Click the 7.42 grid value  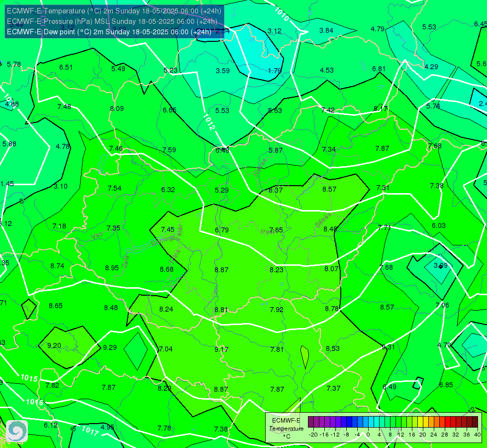point(328,110)
